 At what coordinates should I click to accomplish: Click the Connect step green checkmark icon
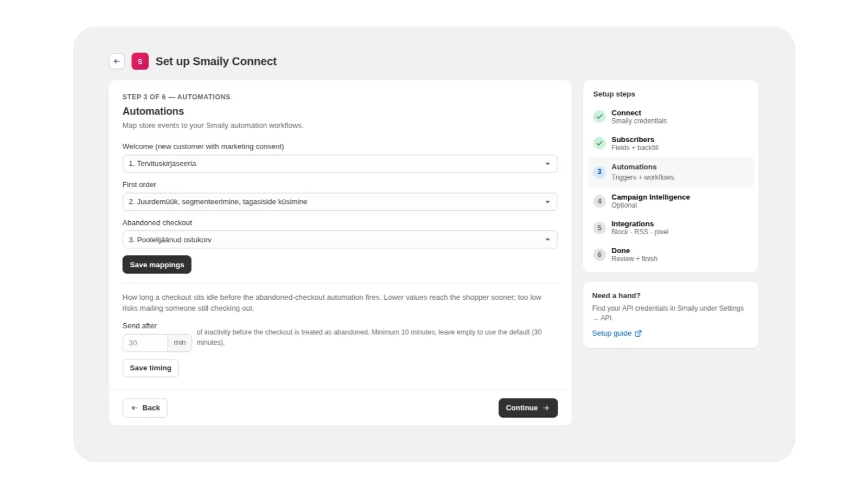(x=599, y=117)
